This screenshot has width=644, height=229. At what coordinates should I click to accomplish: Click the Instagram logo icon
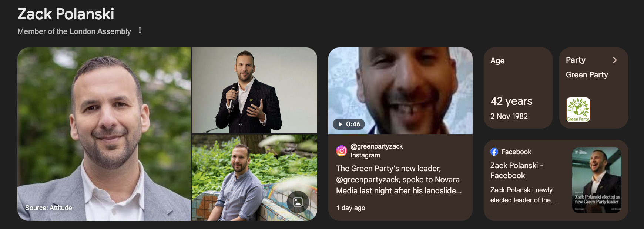click(341, 151)
